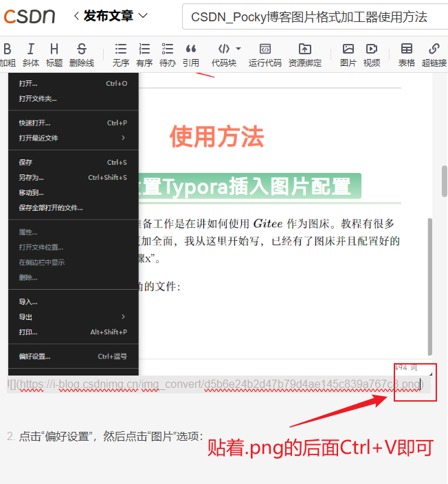Click the 使用方法 heading text
Screen dimensions: 448x484
(x=216, y=137)
